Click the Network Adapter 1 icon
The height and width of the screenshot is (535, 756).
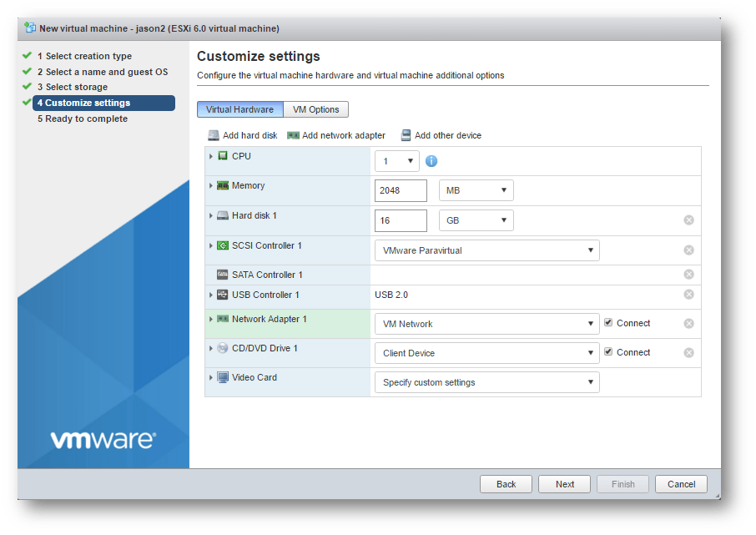[222, 319]
